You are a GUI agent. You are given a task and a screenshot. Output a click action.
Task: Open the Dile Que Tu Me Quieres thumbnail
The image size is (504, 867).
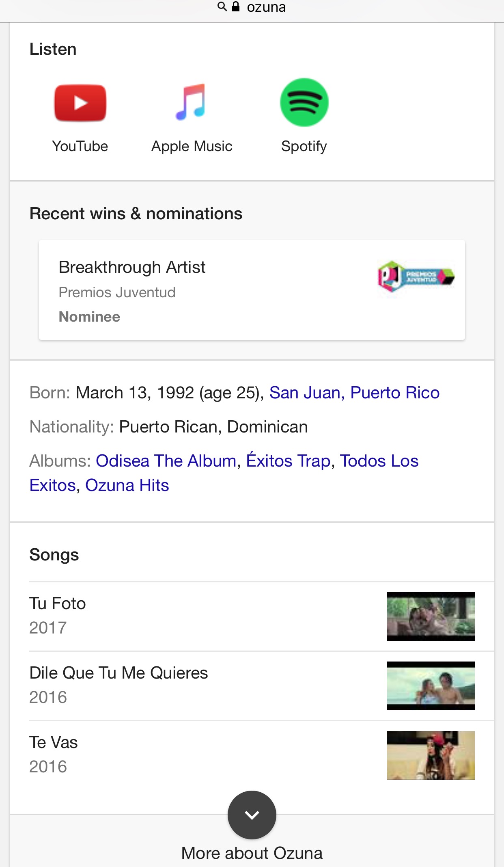431,685
